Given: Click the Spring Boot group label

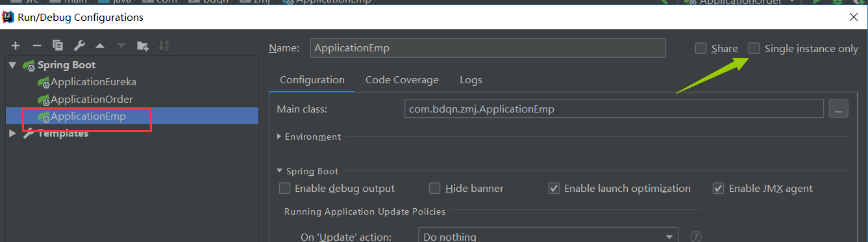Looking at the screenshot, I should click(66, 65).
